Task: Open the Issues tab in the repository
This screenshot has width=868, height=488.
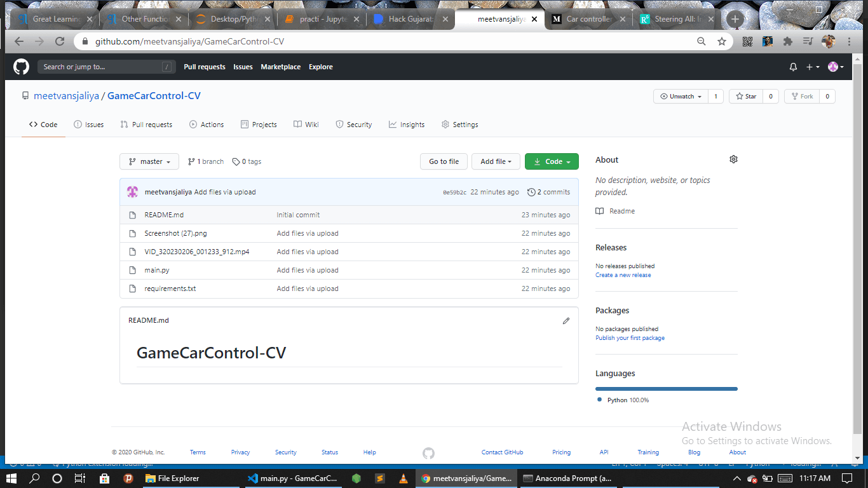Action: pos(89,125)
